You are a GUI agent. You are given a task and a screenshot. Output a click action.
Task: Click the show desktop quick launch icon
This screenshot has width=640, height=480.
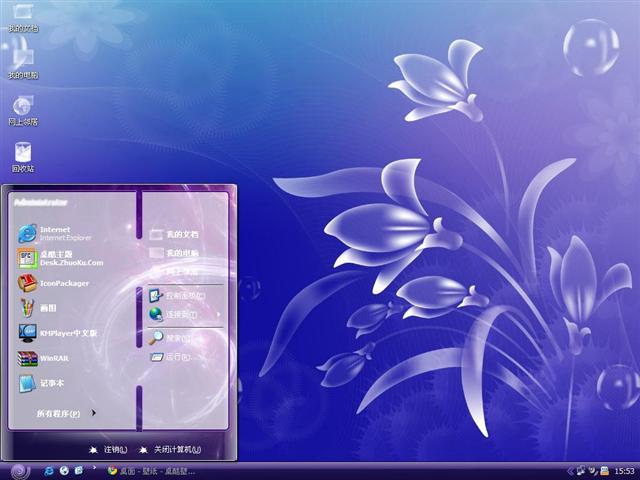click(79, 470)
